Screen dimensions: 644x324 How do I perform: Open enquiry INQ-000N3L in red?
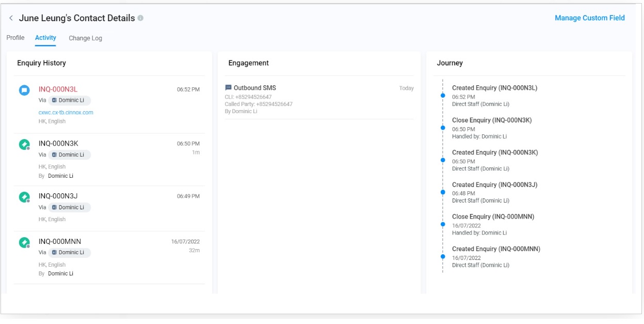(58, 89)
